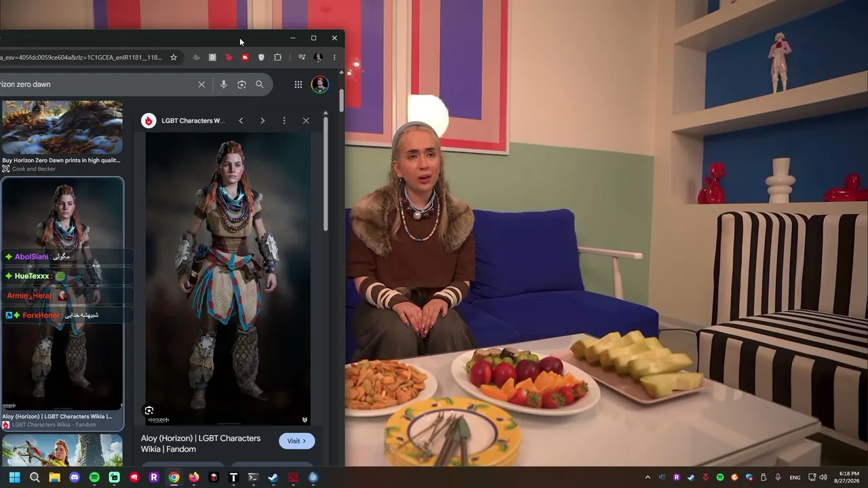868x488 pixels.
Task: Open the tray volume speaker control
Action: click(823, 477)
